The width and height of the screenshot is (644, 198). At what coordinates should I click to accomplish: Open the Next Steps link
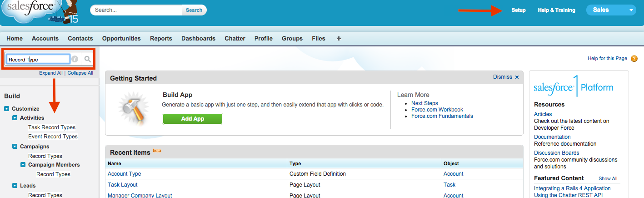(424, 103)
